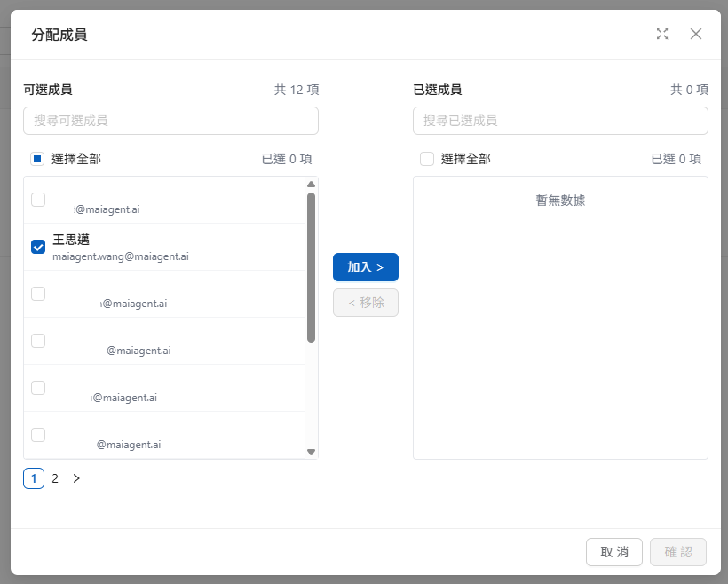Image resolution: width=728 pixels, height=584 pixels.
Task: Focus the 搜尋已選成員 search field
Action: click(560, 121)
